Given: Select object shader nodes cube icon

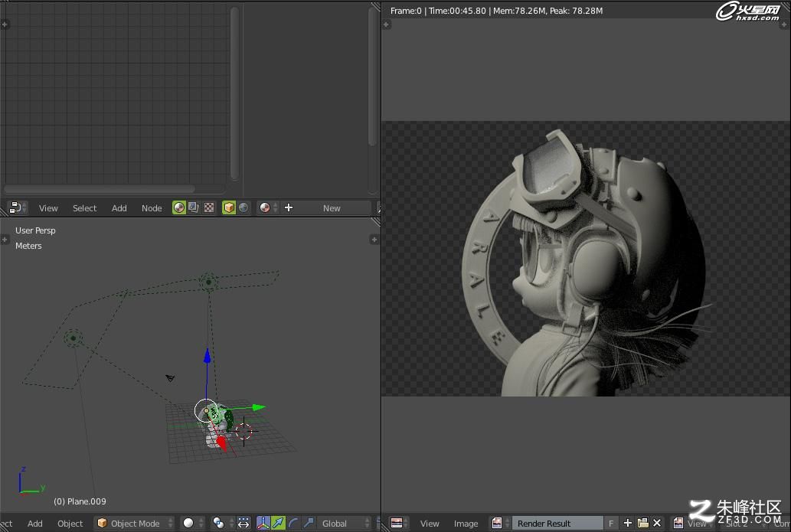Looking at the screenshot, I should [229, 207].
